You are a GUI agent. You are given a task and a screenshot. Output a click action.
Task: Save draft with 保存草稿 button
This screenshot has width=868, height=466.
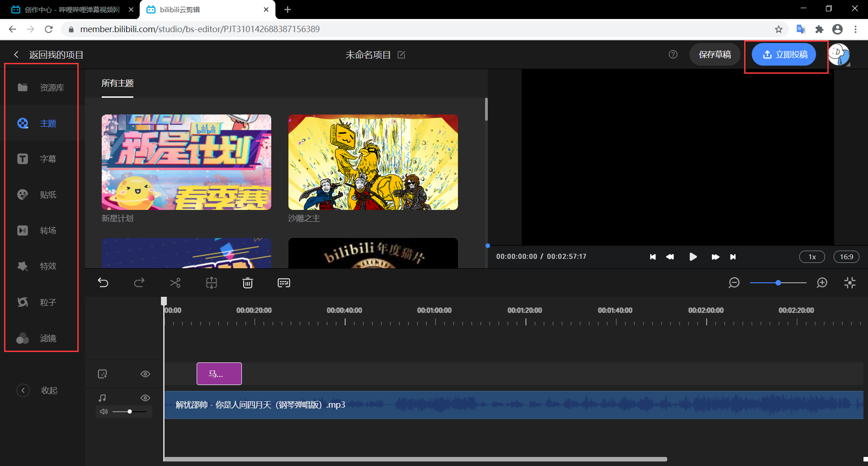coord(714,54)
